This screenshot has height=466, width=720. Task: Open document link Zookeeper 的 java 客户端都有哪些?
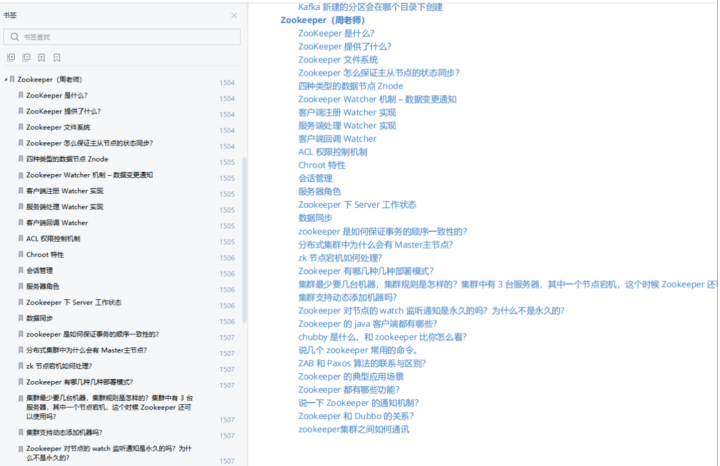click(368, 324)
